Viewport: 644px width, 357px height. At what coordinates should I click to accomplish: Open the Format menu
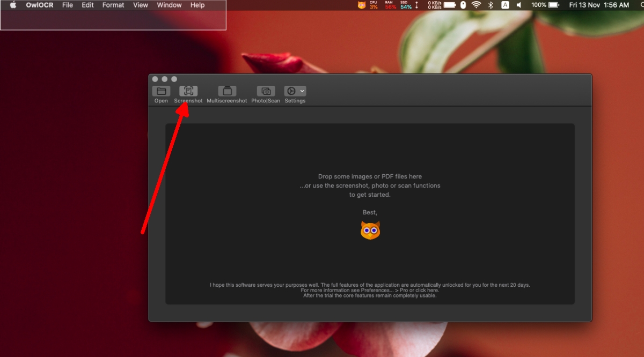pos(113,5)
